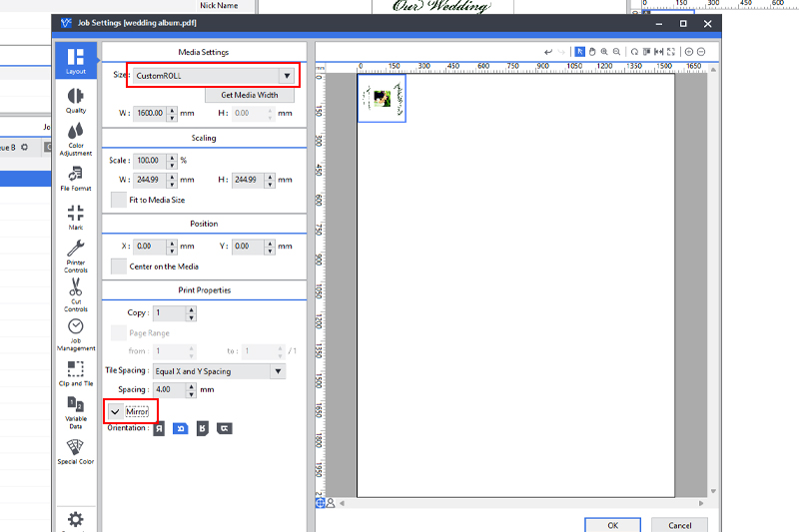Open the Special Color panel
The width and height of the screenshot is (799, 532).
[x=76, y=451]
